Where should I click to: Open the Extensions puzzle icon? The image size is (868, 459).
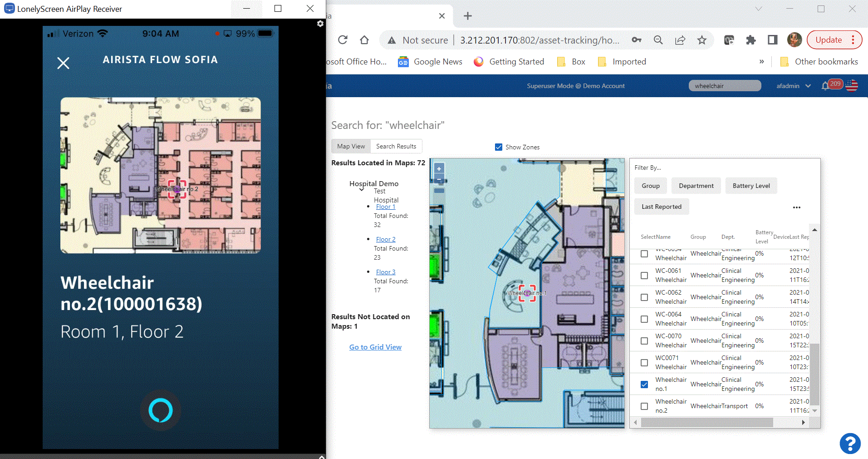click(750, 40)
